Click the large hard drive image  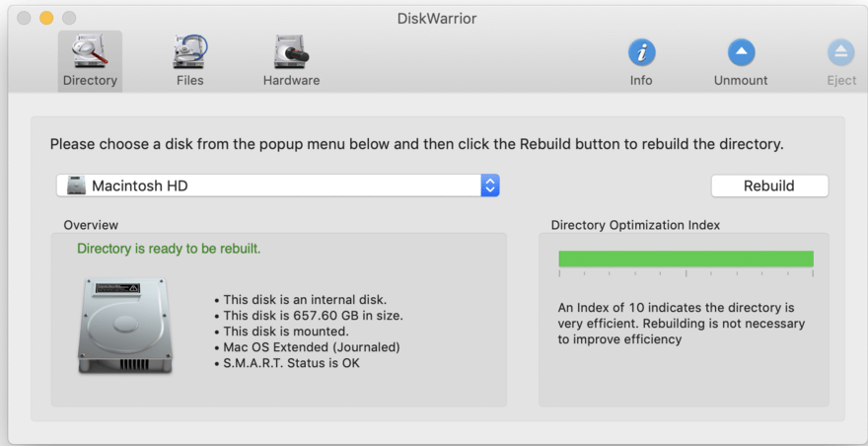124,325
